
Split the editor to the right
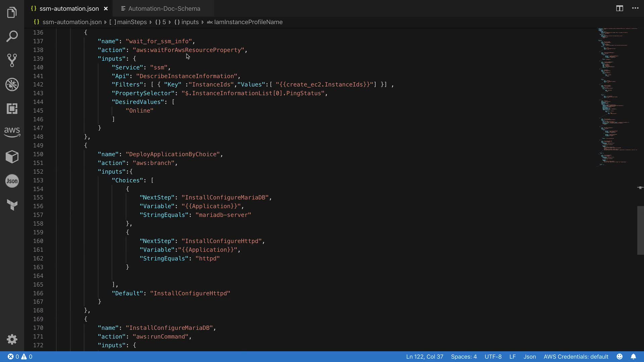point(620,8)
